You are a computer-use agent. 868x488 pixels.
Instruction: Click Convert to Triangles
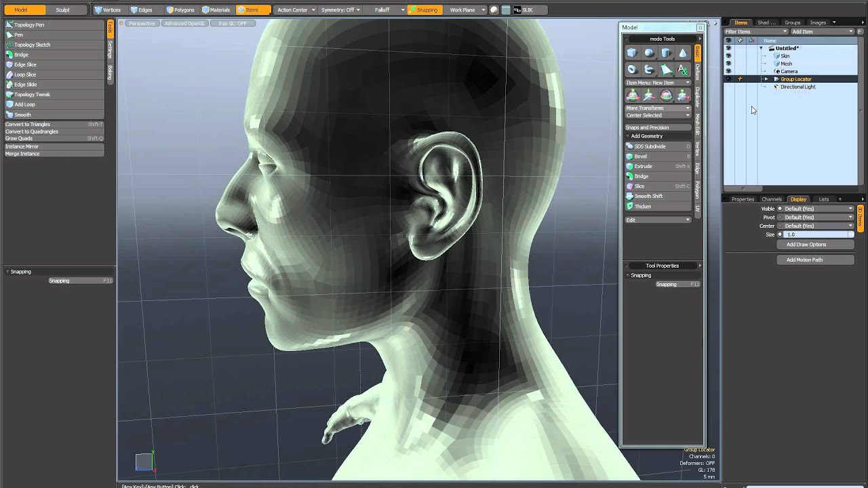click(54, 125)
